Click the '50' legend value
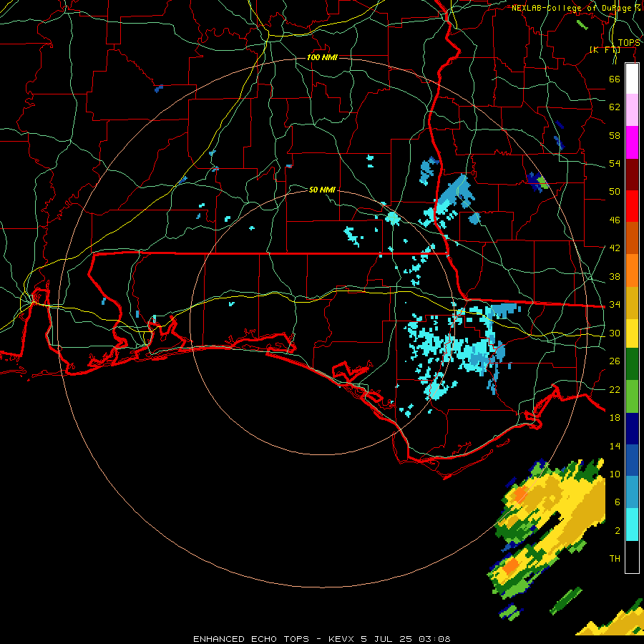644x644 pixels. click(x=615, y=191)
